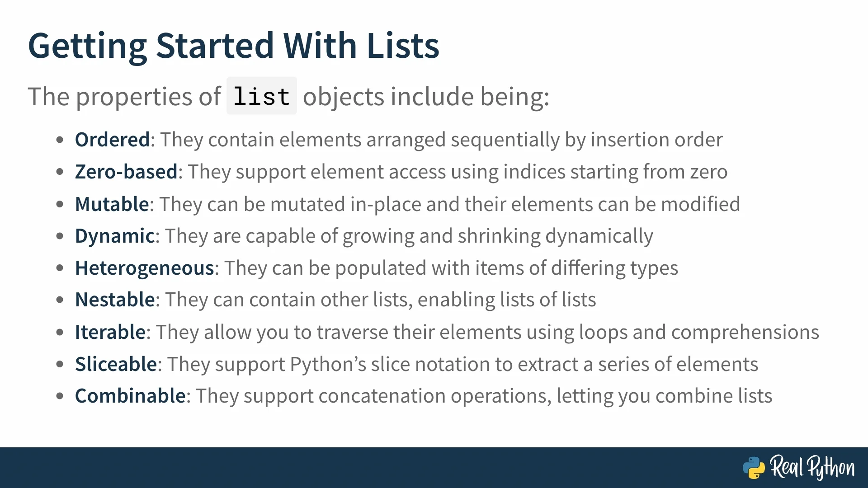868x488 pixels.
Task: Click the bold term Iterable
Action: (x=110, y=332)
